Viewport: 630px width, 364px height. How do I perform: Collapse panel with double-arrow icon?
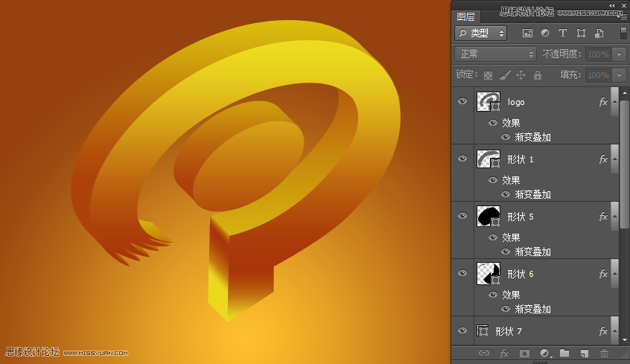[611, 5]
